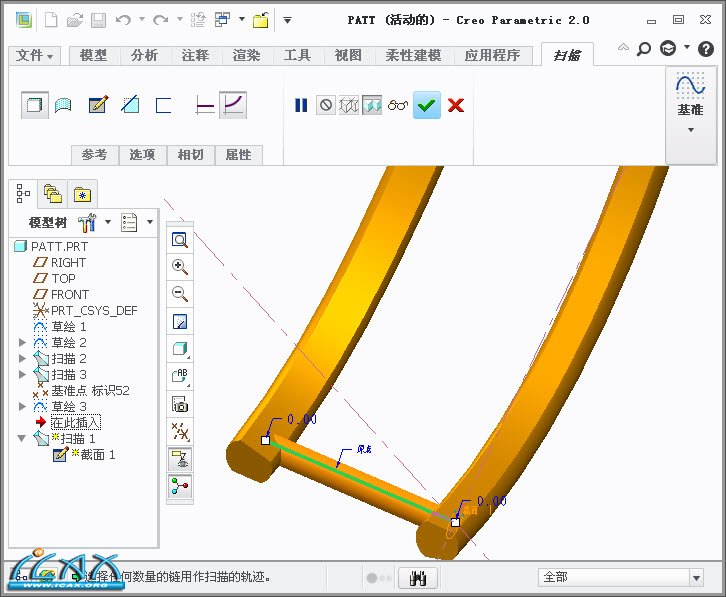Collapse the 扫描 1 tree node
The height and width of the screenshot is (597, 726).
pos(22,438)
